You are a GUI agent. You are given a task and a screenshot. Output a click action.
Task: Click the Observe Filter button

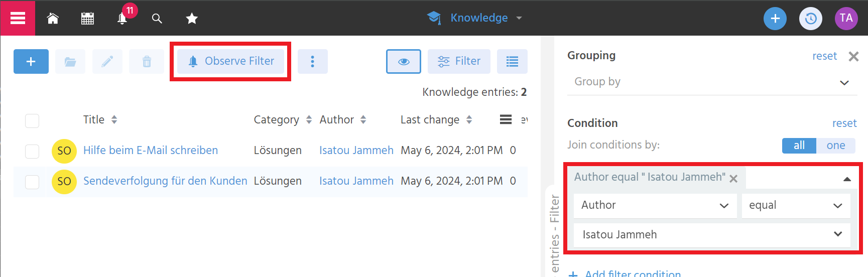pos(231,61)
